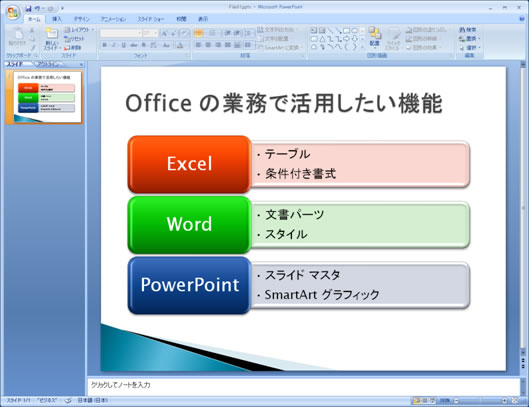Adjust the zoom slider in status bar
Image resolution: width=529 pixels, height=407 pixels.
coord(480,401)
